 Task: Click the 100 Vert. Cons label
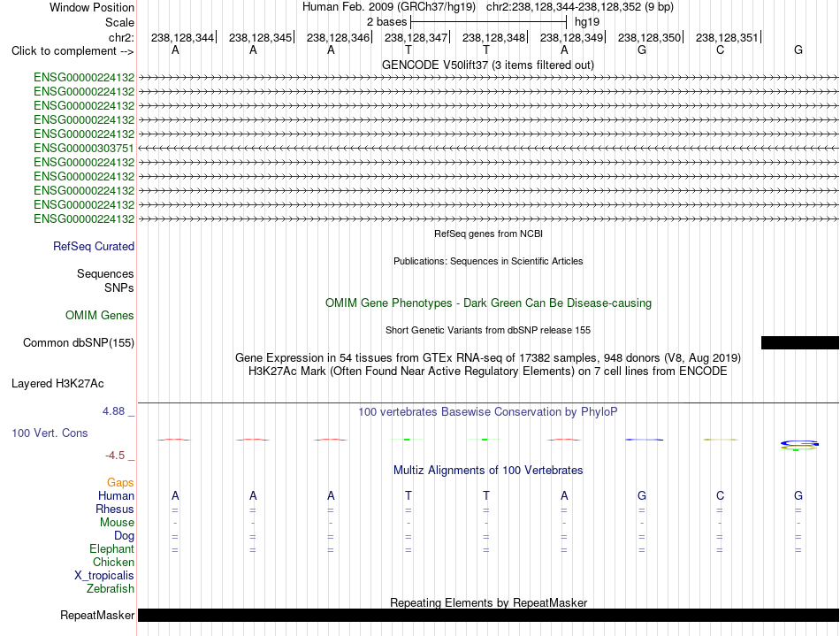(50, 433)
